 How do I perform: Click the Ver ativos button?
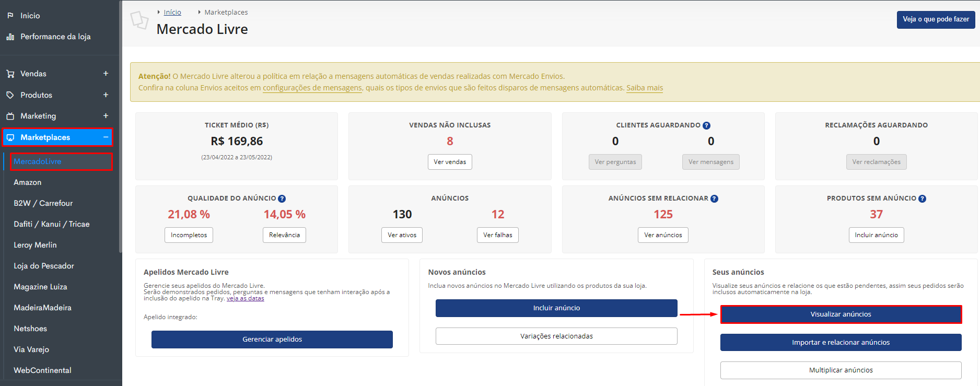pos(402,235)
